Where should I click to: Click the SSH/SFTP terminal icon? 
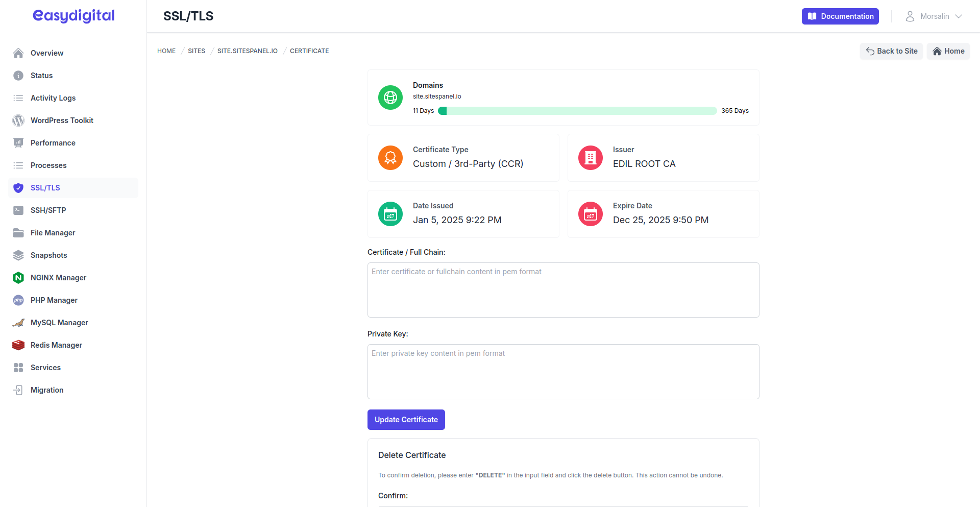click(x=18, y=210)
